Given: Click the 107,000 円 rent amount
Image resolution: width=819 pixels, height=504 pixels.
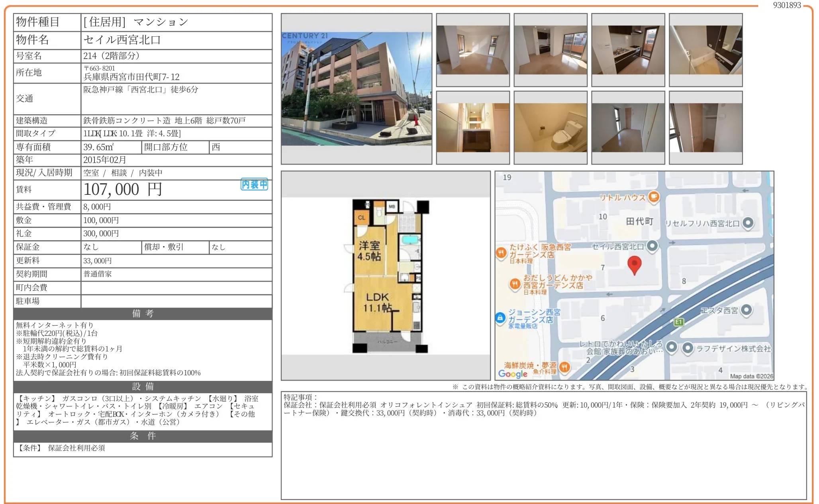Looking at the screenshot, I should click(123, 190).
